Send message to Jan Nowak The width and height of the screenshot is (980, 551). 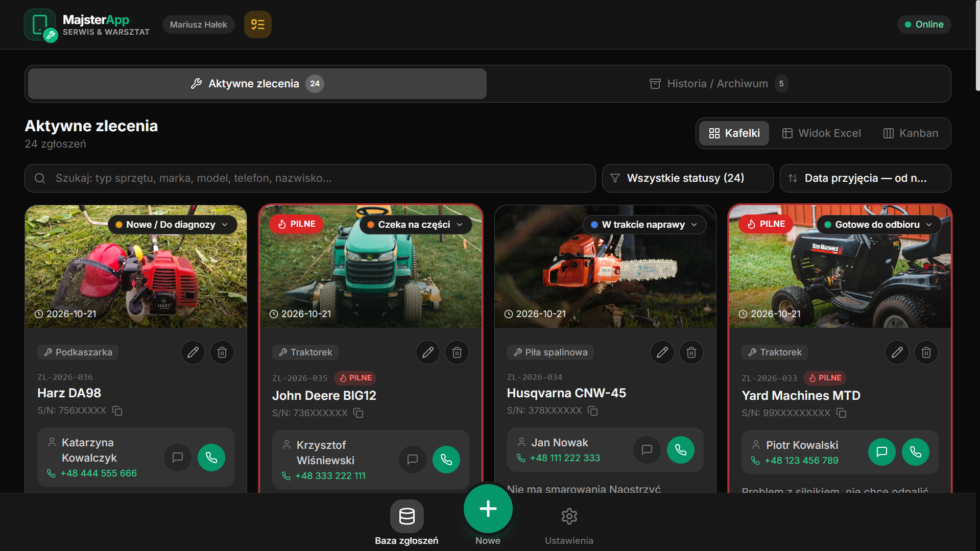tap(647, 450)
